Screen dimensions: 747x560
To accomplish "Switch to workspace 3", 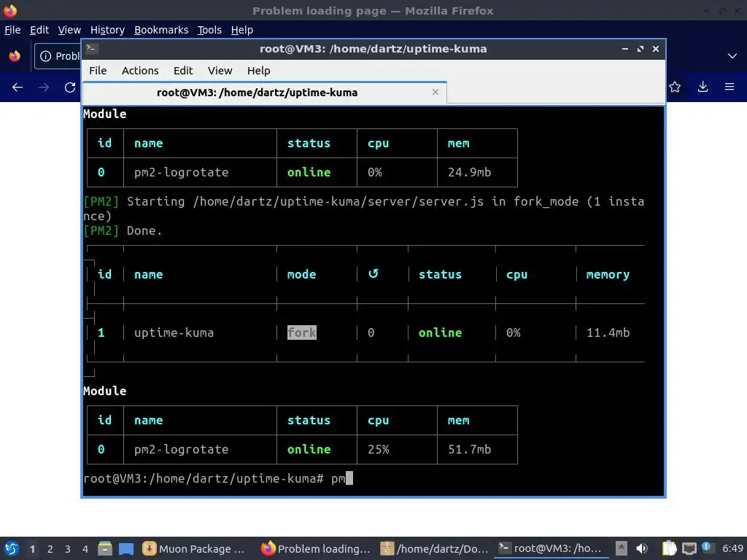I will tap(68, 549).
